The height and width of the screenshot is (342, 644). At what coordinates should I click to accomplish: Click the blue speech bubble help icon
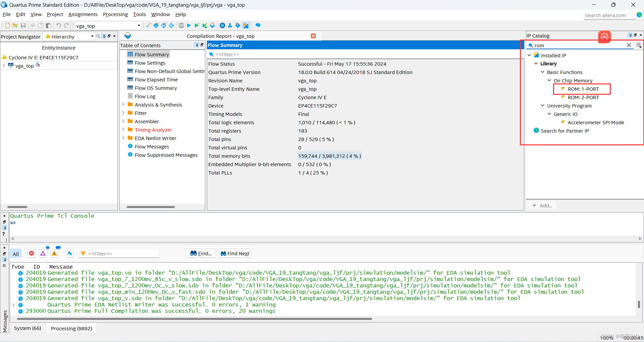click(x=258, y=25)
